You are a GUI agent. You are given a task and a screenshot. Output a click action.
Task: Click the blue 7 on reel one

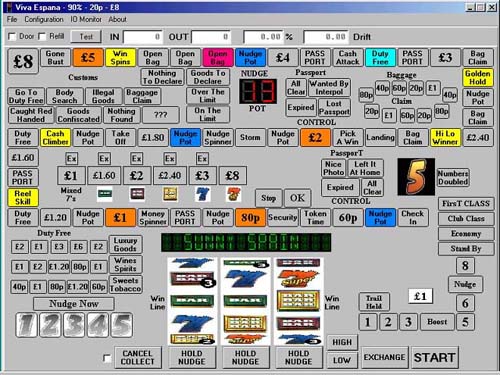[x=193, y=322]
